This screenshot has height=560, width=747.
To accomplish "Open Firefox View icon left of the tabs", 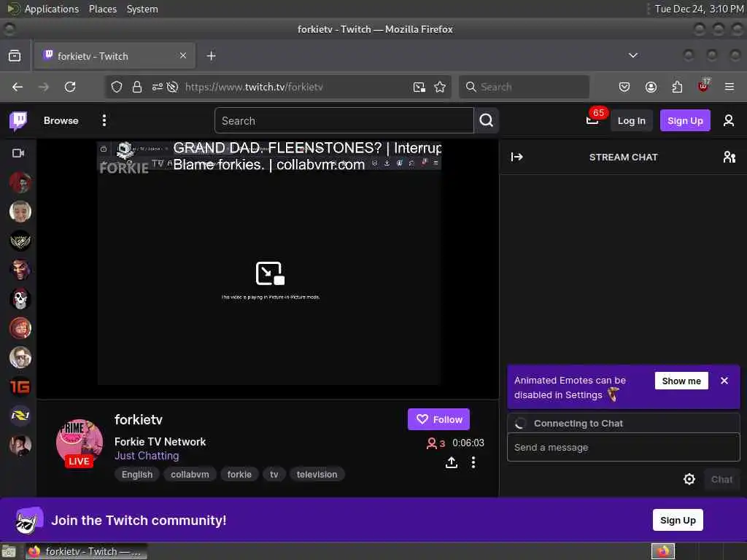I will 15,55.
